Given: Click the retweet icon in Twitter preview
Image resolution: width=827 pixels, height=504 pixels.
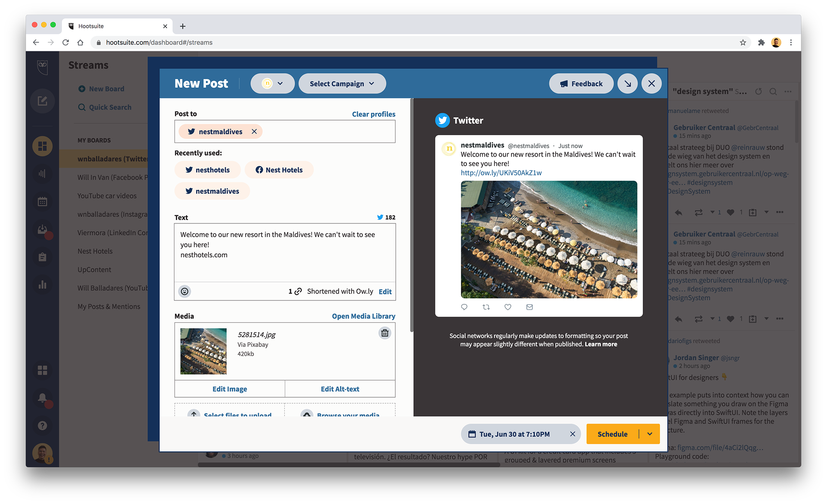Looking at the screenshot, I should point(486,307).
